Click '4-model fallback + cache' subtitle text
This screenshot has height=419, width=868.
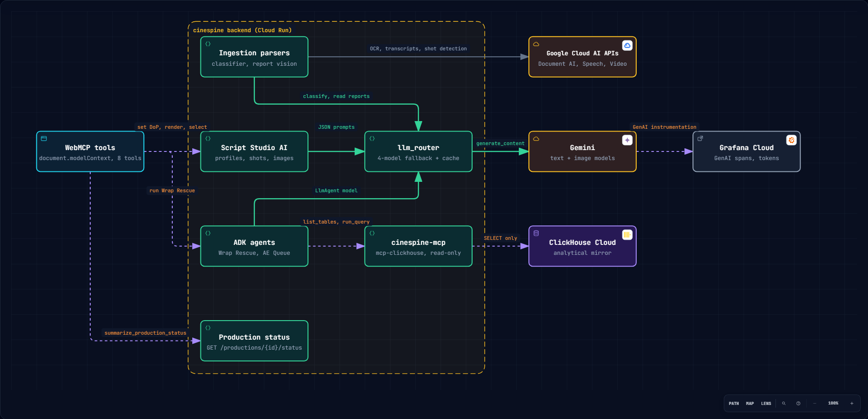[x=418, y=158]
